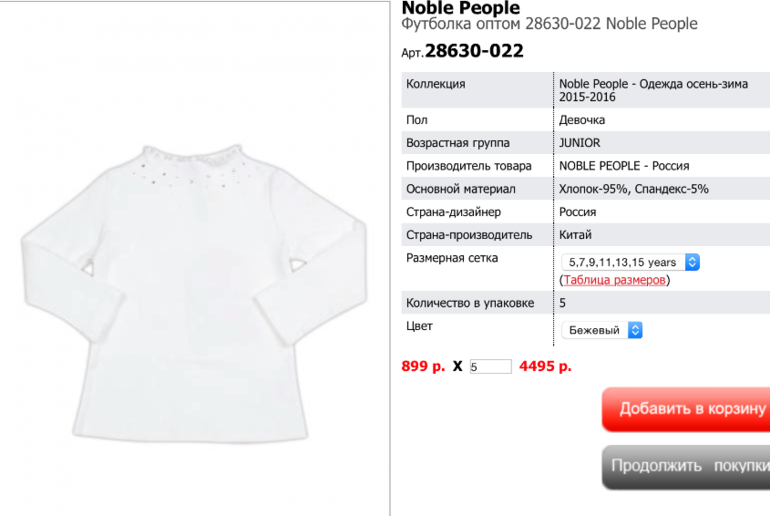Click the material value Хлопок-95%, Спандекс-5%
The height and width of the screenshot is (516, 770).
point(633,189)
